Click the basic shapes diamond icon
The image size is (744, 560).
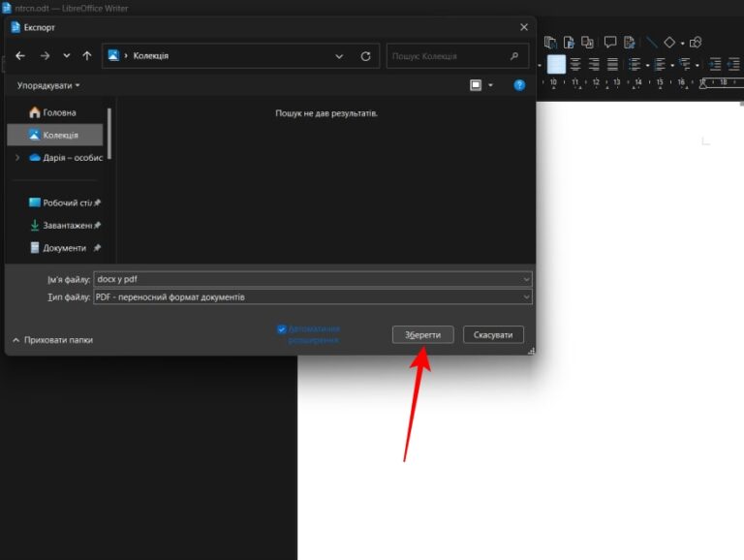click(669, 43)
